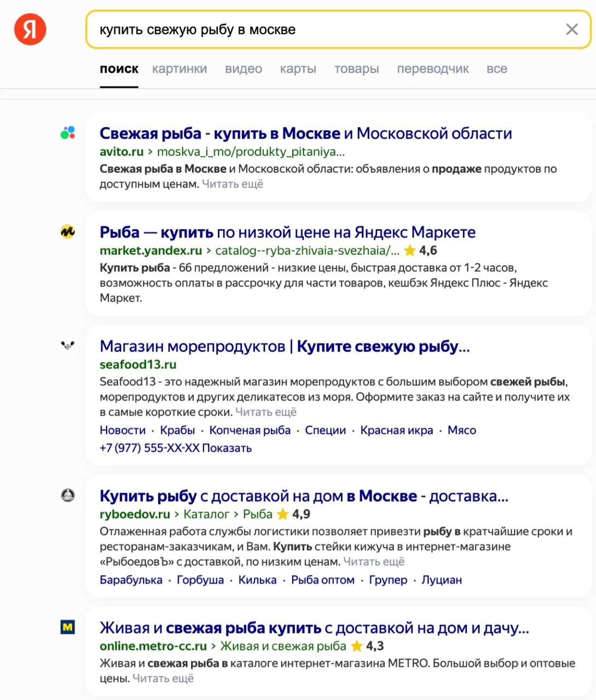Expand METRO snippet via Читать ещё
This screenshot has width=596, height=700.
point(163,679)
